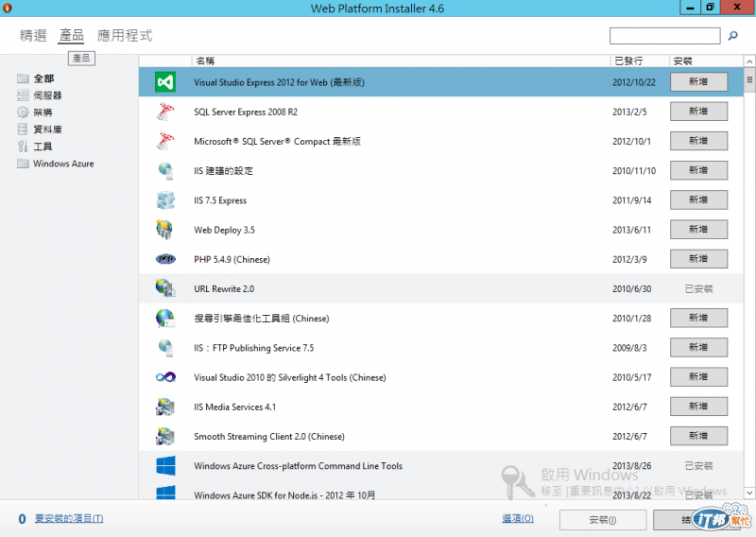Viewport: 756px width, 537px height.
Task: Select the 工具 category
Action: tap(35, 147)
